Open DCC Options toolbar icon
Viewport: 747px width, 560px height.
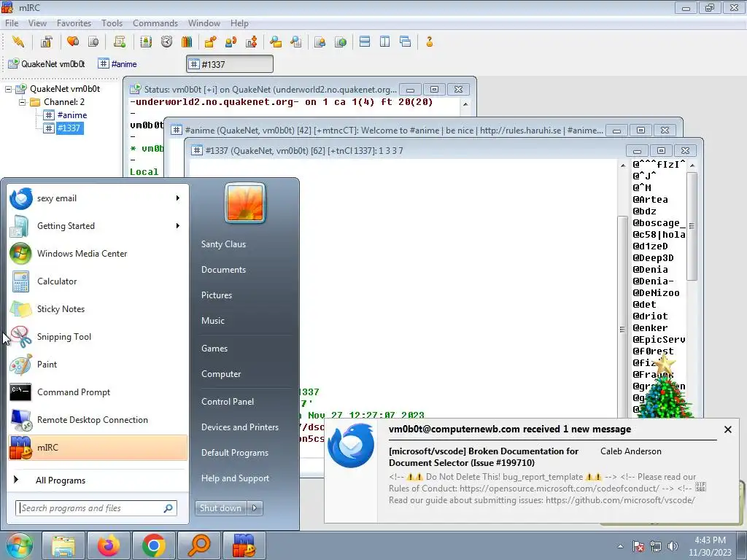[x=252, y=42]
